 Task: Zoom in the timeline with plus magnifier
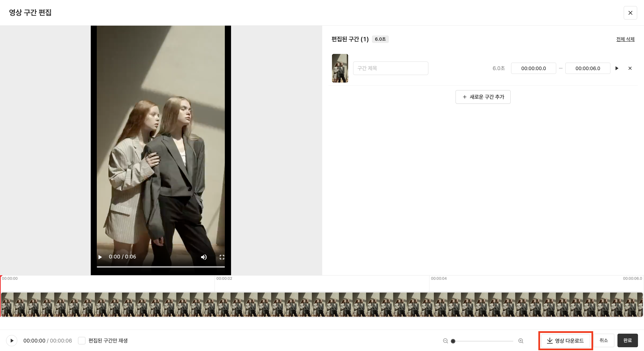521,341
